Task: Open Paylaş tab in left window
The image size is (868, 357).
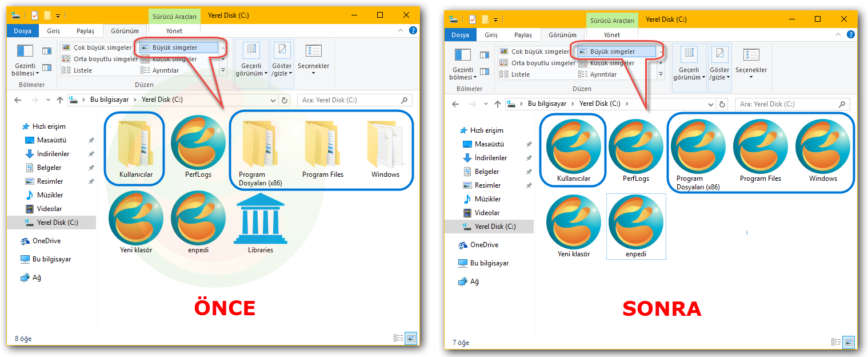Action: (85, 31)
